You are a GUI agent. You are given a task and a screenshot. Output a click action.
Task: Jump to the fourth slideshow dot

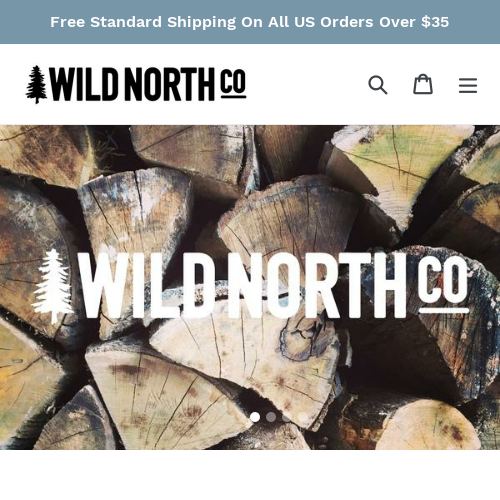coord(303,417)
